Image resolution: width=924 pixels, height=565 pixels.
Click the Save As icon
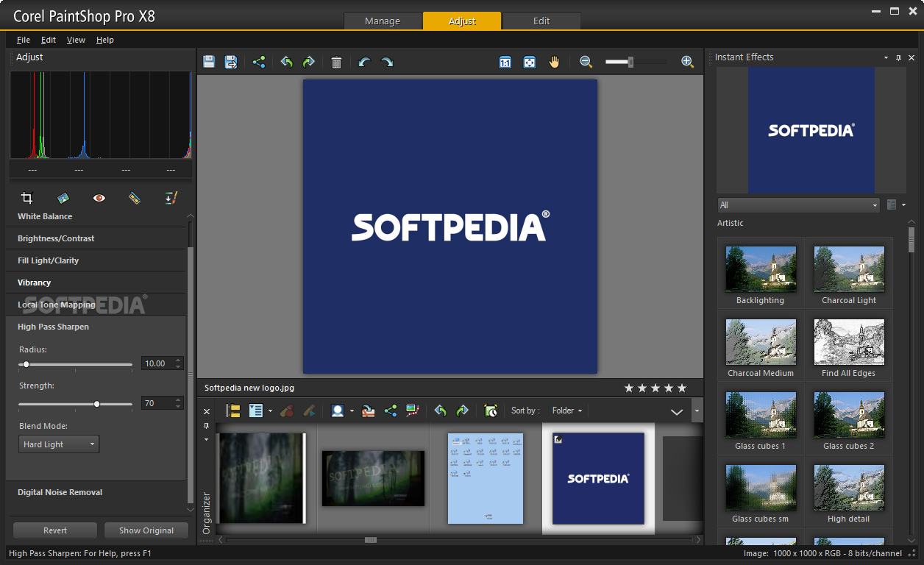(x=231, y=62)
